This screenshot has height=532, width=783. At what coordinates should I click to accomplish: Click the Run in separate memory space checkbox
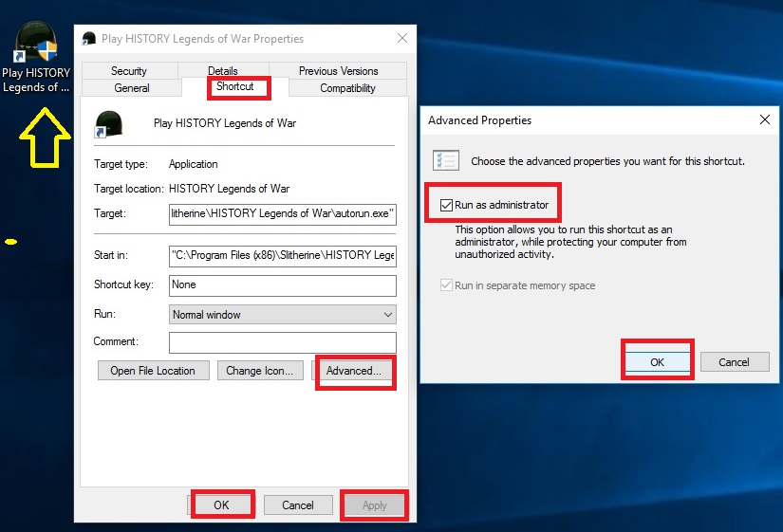click(x=446, y=285)
